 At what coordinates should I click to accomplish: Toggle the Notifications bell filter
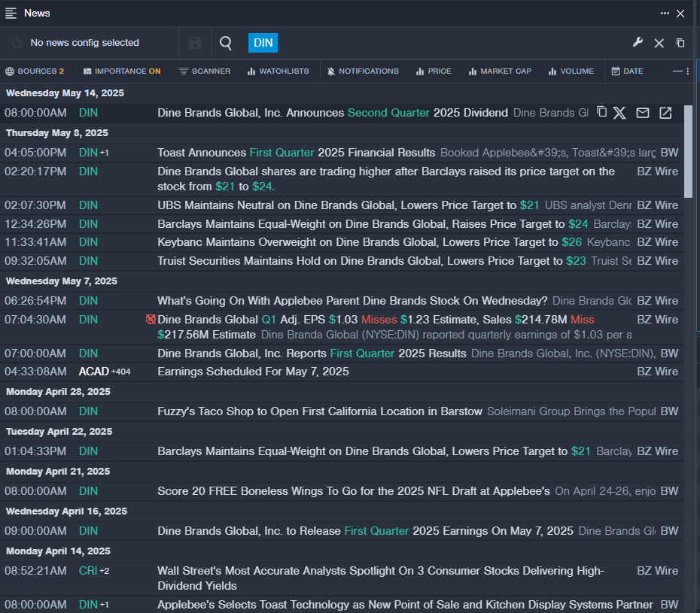[363, 71]
